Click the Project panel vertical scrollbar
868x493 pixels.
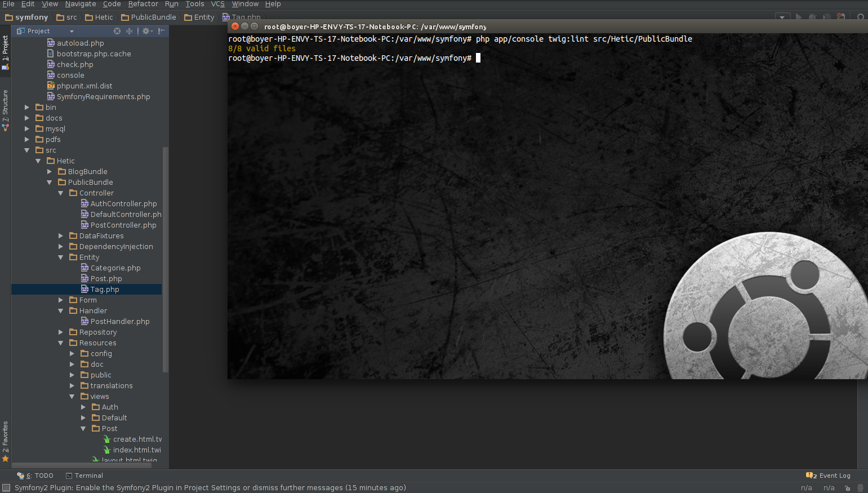(166, 259)
